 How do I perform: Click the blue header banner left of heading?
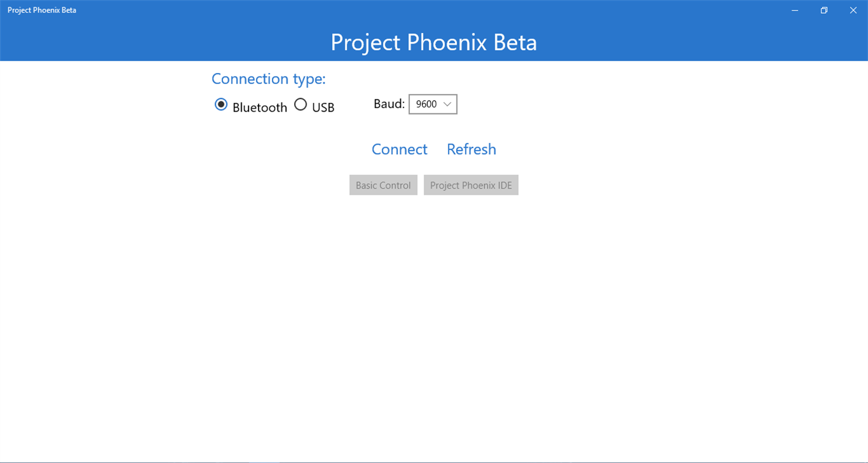[x=163, y=41]
